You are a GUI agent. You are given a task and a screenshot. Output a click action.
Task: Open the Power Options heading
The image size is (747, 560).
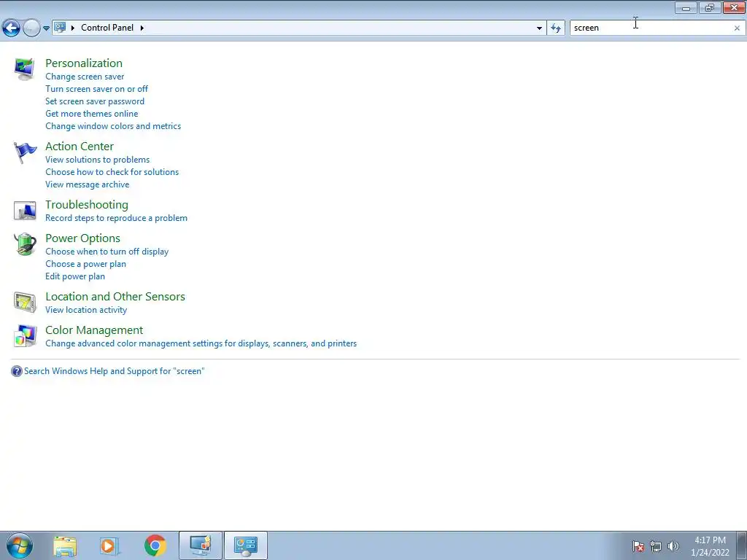click(x=83, y=238)
